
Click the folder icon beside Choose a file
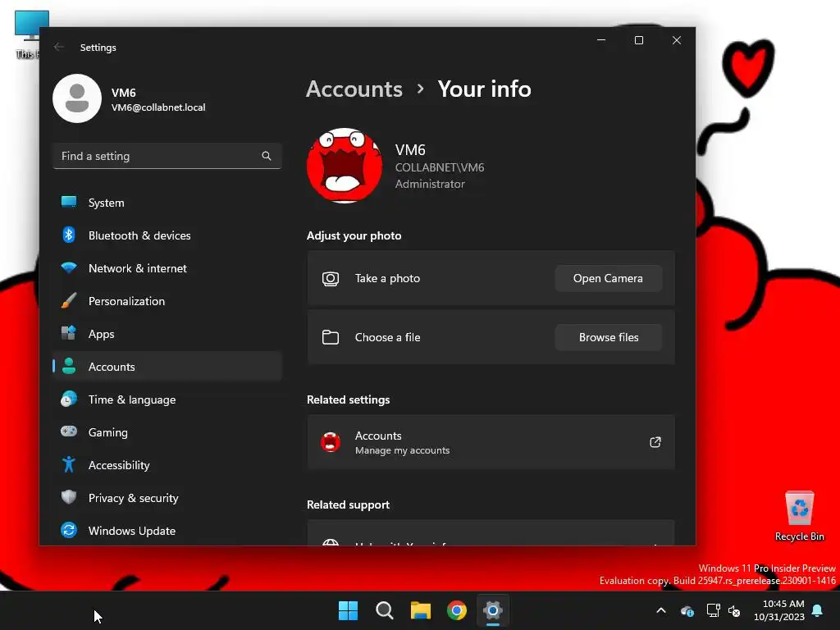[331, 337]
